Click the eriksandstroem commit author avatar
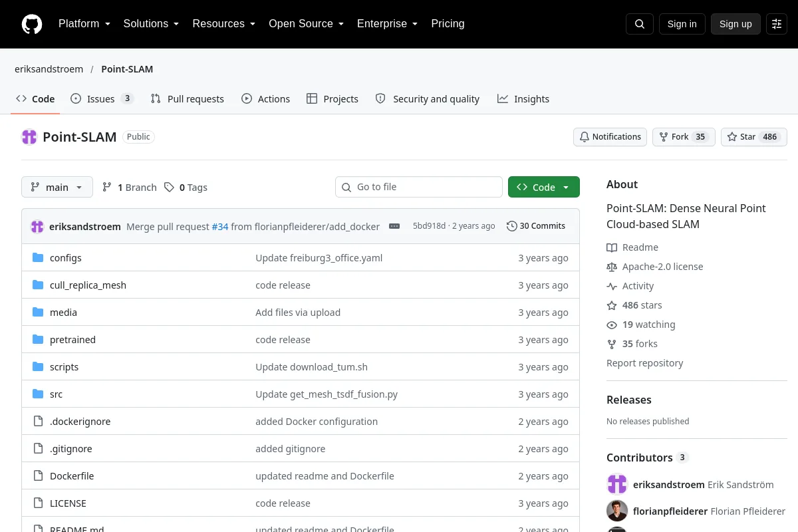This screenshot has width=798, height=532. 37,226
